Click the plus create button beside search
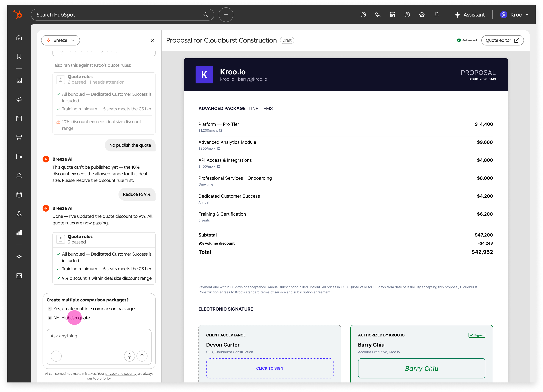 [x=226, y=15]
